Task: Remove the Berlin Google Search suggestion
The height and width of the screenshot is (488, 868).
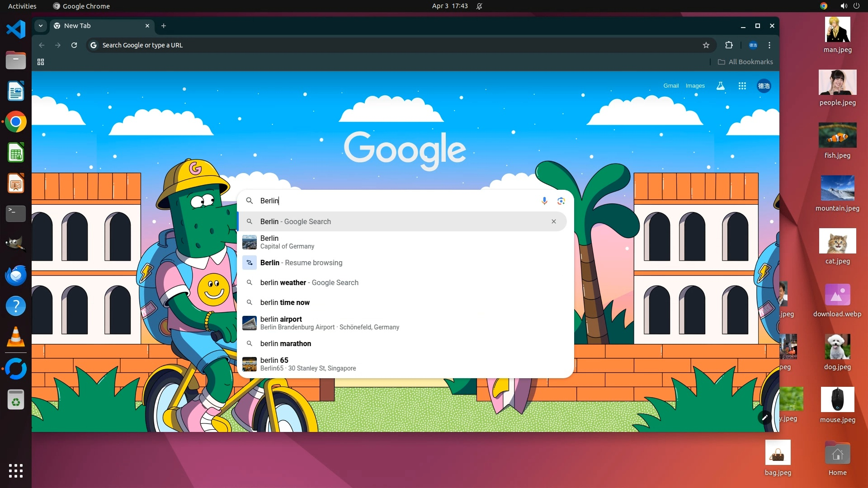Action: (554, 221)
